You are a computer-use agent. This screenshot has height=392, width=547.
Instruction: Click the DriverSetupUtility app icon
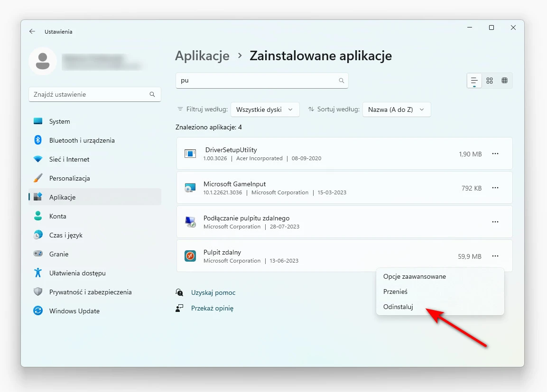click(190, 154)
